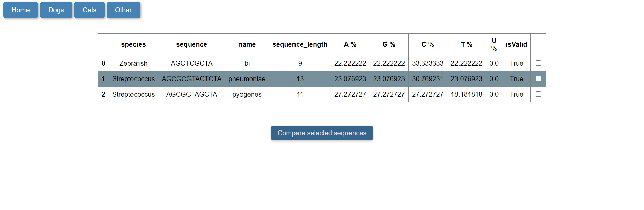Click the pyogenes name cell
The height and width of the screenshot is (210, 644).
point(247,94)
